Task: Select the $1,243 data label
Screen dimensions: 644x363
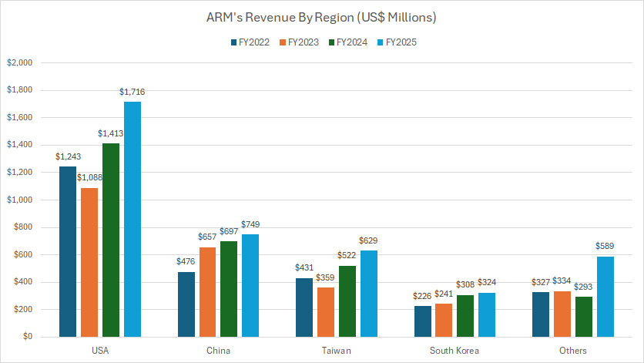Action: pyautogui.click(x=69, y=156)
